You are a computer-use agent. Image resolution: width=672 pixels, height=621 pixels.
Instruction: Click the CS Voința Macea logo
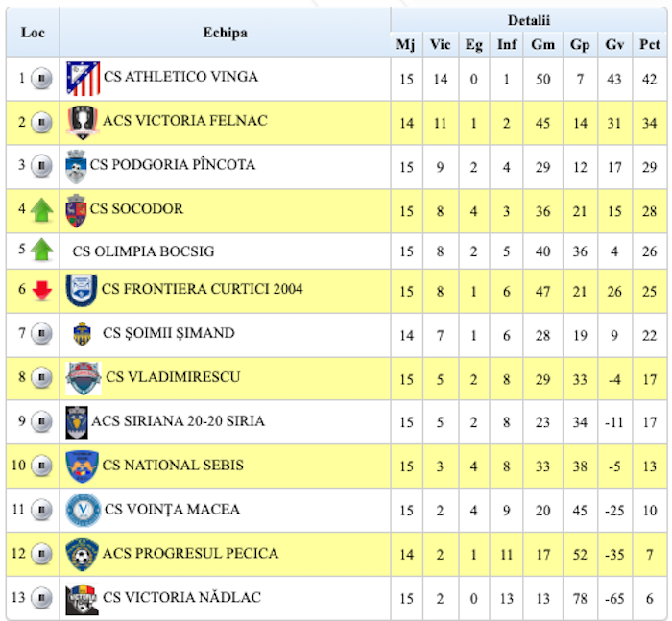click(x=83, y=510)
